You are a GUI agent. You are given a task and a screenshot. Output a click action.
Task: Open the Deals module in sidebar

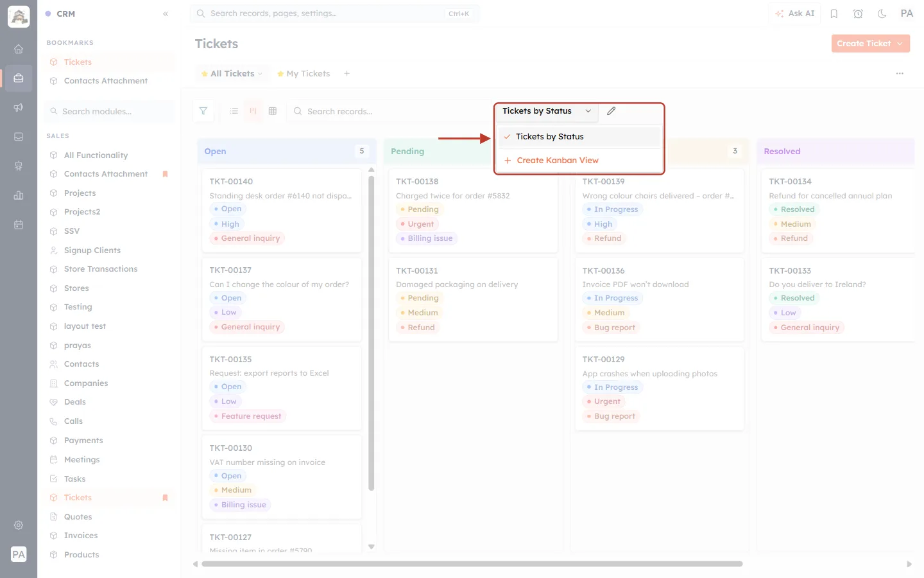click(x=75, y=402)
